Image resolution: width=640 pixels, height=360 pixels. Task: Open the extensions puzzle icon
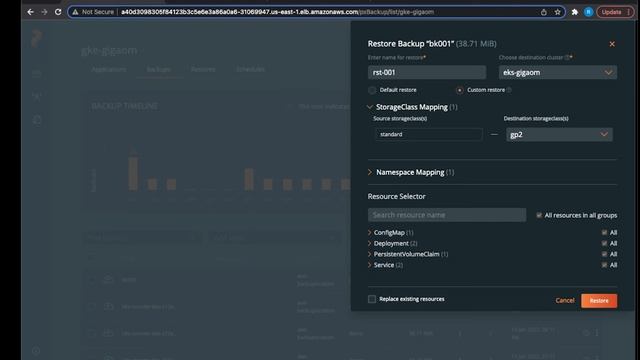(x=575, y=12)
